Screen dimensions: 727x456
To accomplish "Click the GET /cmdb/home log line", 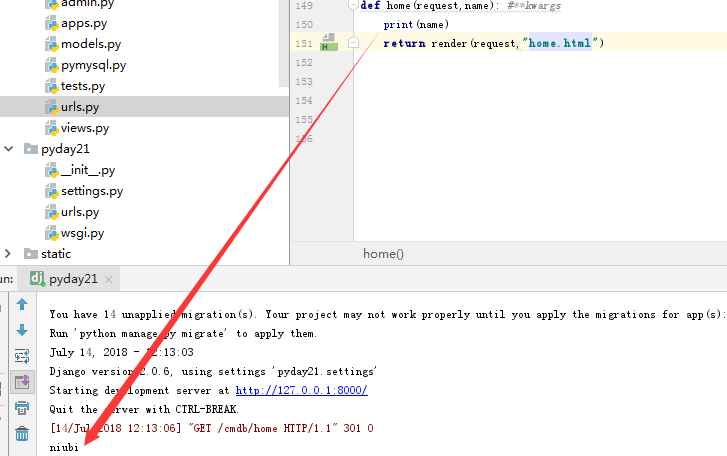I will click(211, 428).
